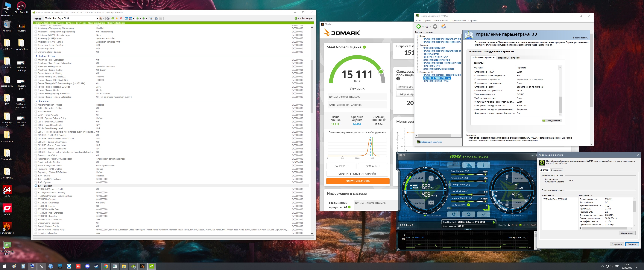
Task: Open Afterburner settings gear button
Action: pos(453,214)
